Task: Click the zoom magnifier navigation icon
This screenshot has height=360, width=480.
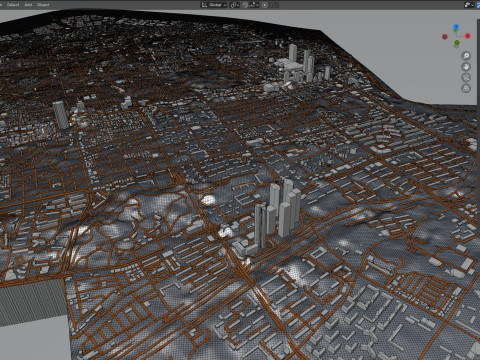Action: point(466,56)
